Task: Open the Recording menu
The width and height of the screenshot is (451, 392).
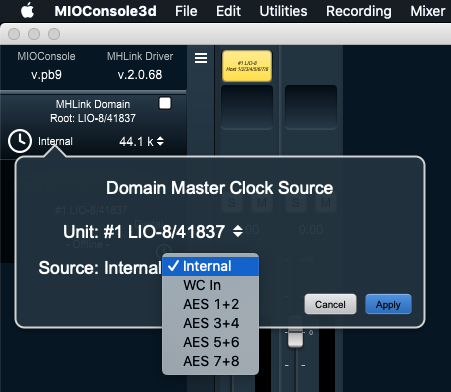Action: point(359,11)
